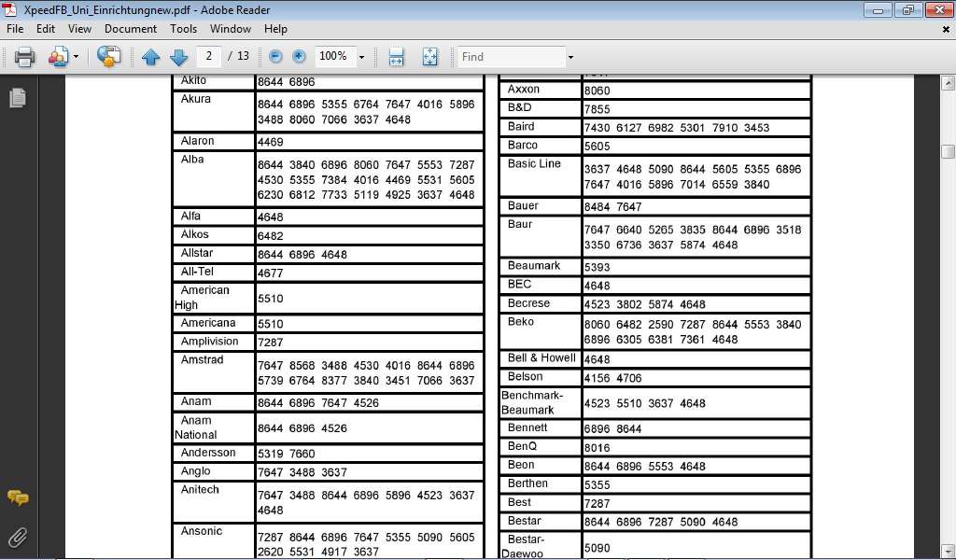Open the File menu
The height and width of the screenshot is (560, 956).
pyautogui.click(x=15, y=29)
